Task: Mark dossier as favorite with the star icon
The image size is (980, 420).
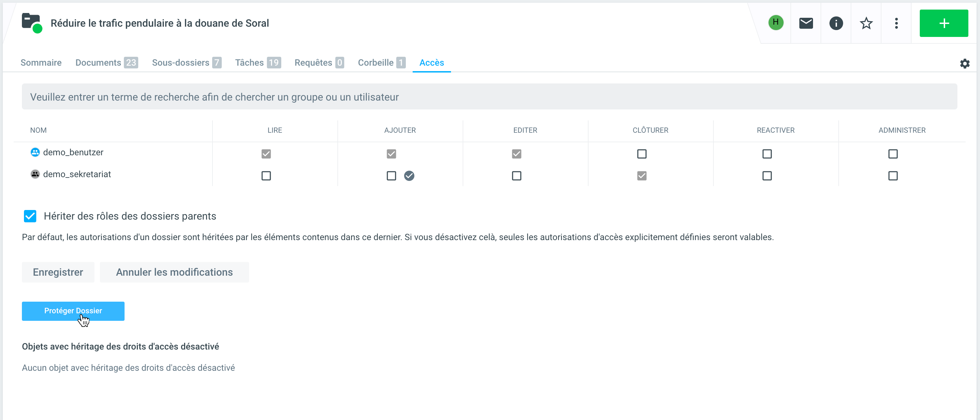Action: (x=866, y=23)
